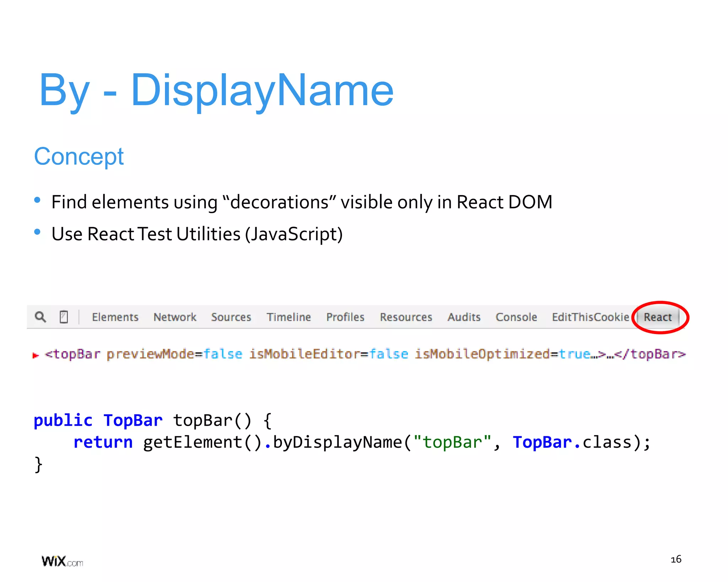The height and width of the screenshot is (582, 728).
Task: Click the Wix.com logo
Action: coord(62,561)
